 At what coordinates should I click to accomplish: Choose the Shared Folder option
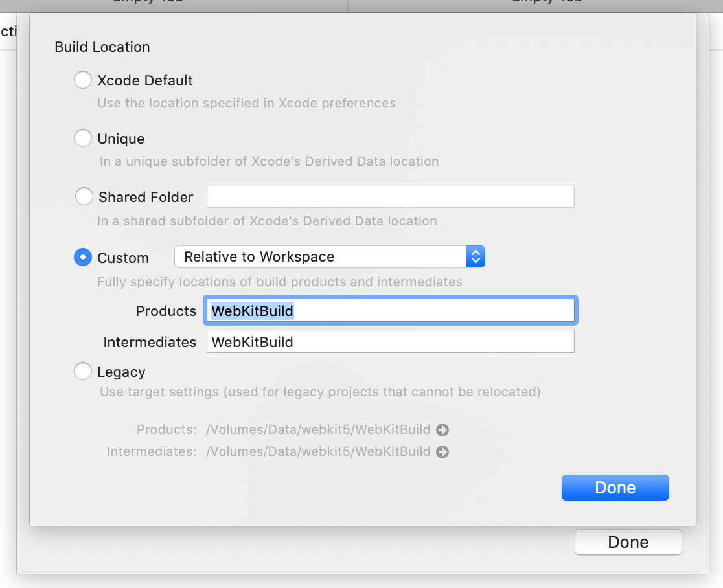click(x=84, y=196)
